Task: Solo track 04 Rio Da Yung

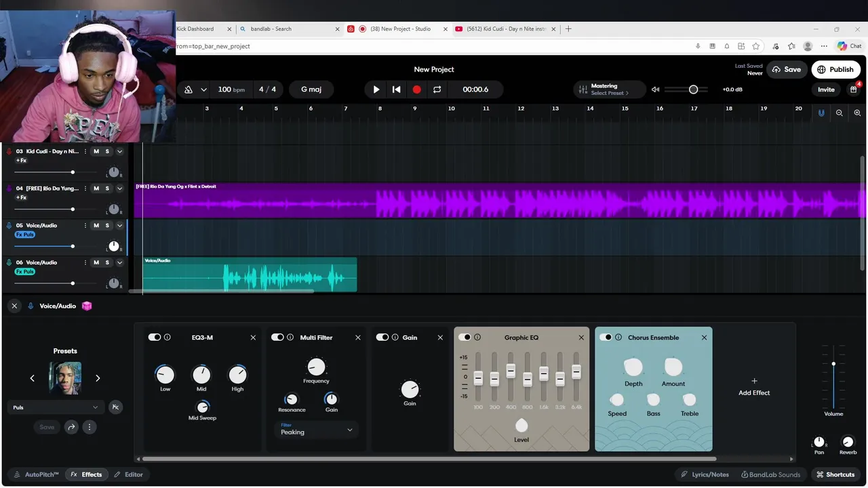Action: coord(107,188)
